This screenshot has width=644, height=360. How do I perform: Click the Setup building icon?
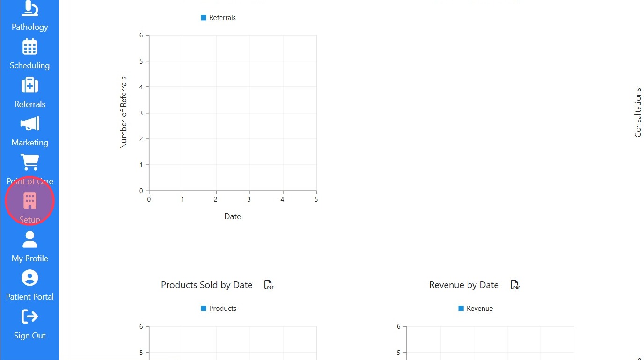click(30, 201)
